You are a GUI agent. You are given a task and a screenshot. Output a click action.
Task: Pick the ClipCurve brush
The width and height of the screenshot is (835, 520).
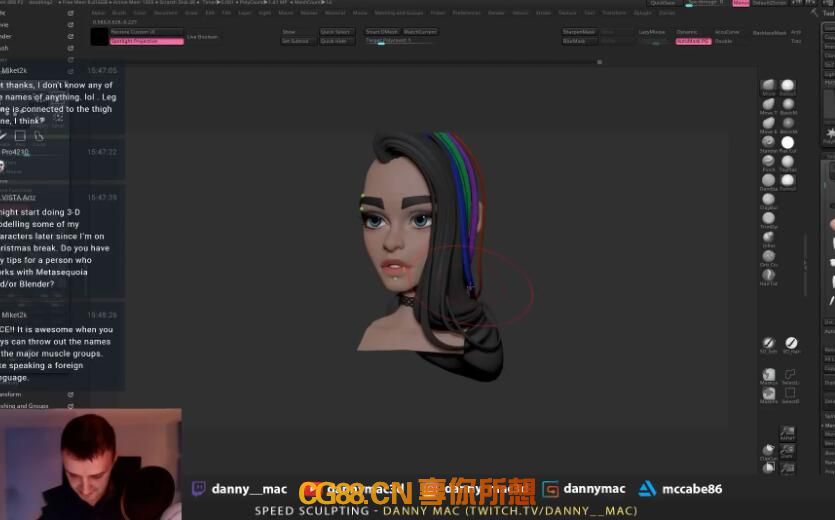coord(768,451)
